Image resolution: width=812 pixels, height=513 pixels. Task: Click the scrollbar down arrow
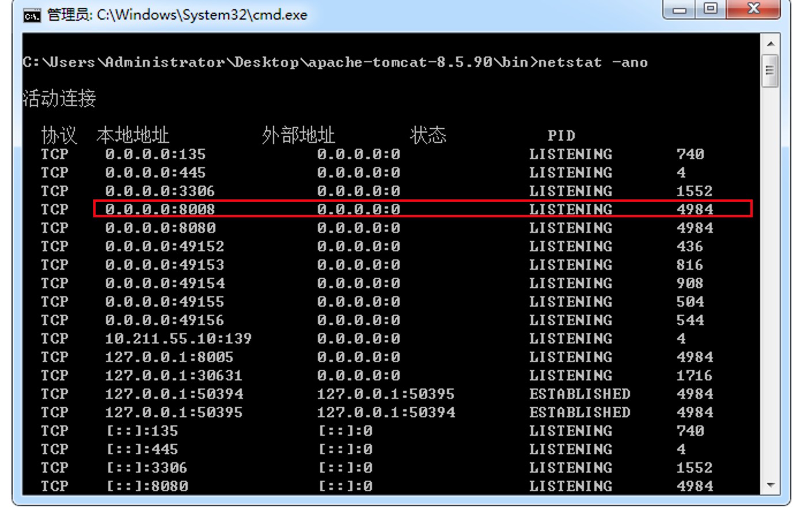770,485
